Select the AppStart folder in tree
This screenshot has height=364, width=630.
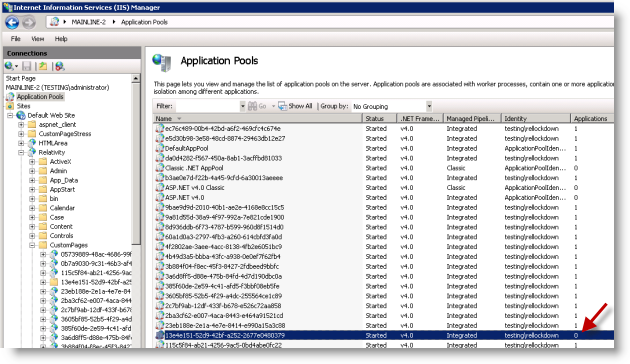pos(62,190)
